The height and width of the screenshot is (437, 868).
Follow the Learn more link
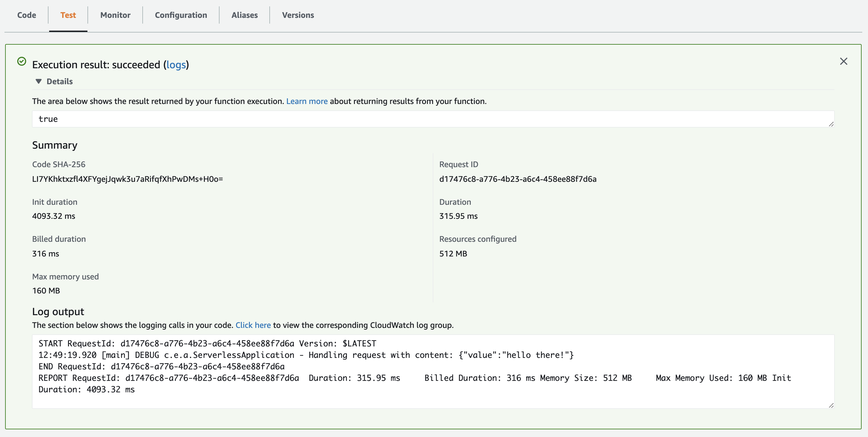pyautogui.click(x=307, y=101)
